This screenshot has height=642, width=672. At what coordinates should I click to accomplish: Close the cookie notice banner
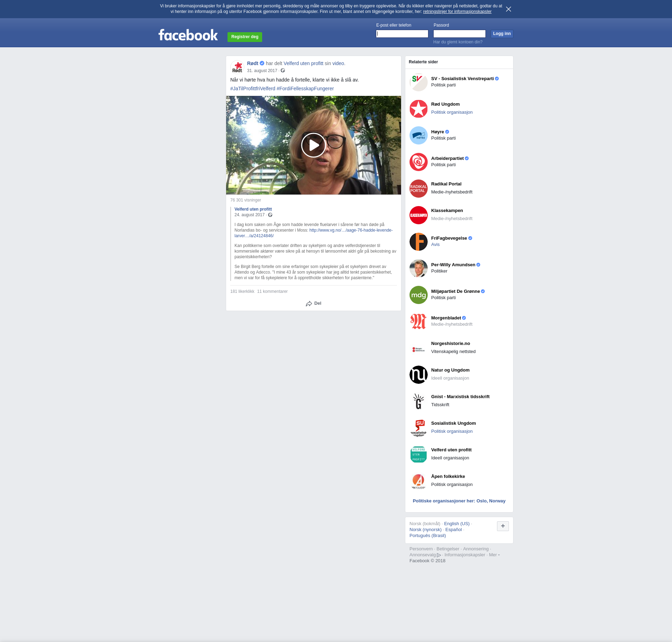(508, 9)
